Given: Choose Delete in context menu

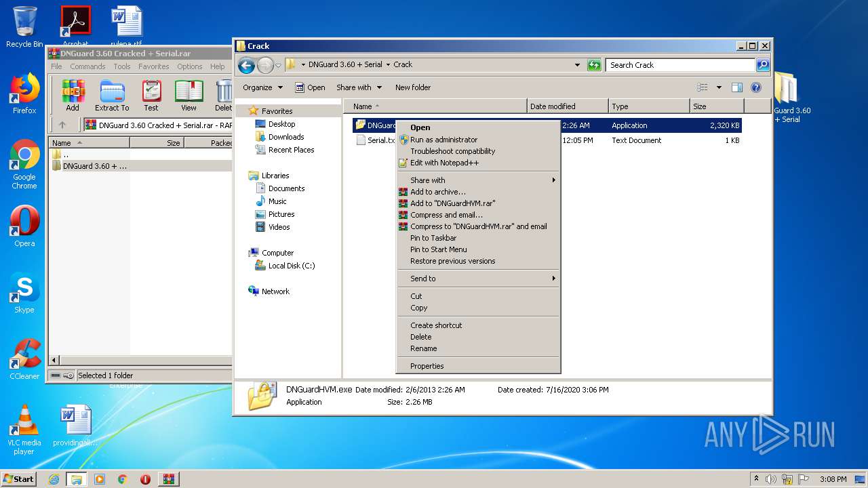Looking at the screenshot, I should 478,337.
